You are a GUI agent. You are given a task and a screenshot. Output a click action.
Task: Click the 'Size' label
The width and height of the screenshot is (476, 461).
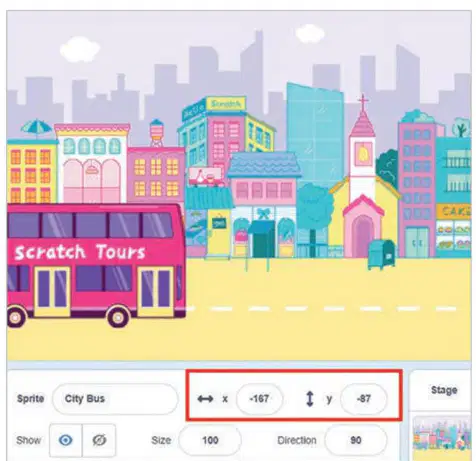(x=161, y=440)
